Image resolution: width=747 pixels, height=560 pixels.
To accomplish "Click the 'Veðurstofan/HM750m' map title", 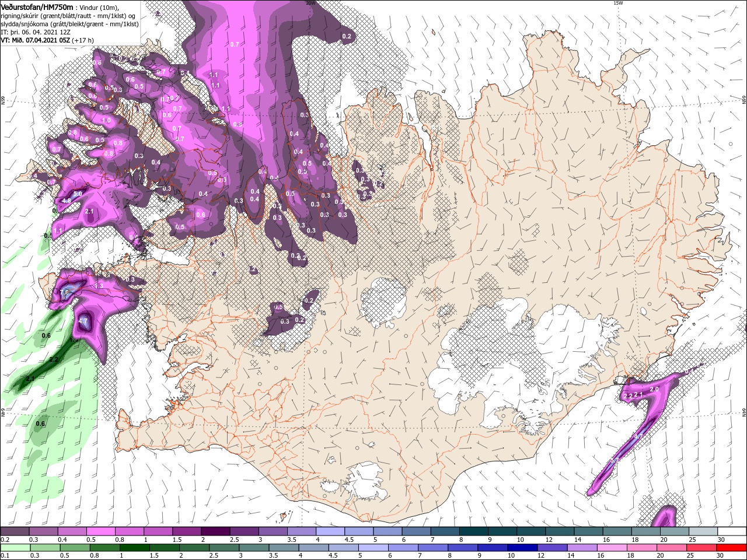I will pyautogui.click(x=37, y=6).
